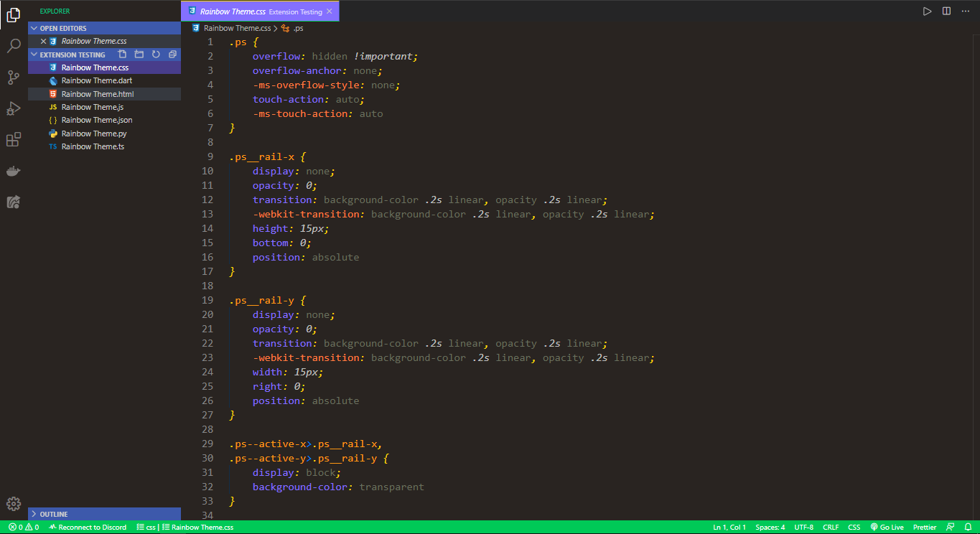
Task: Open the activity bar icon below Docker
Action: pos(13,202)
